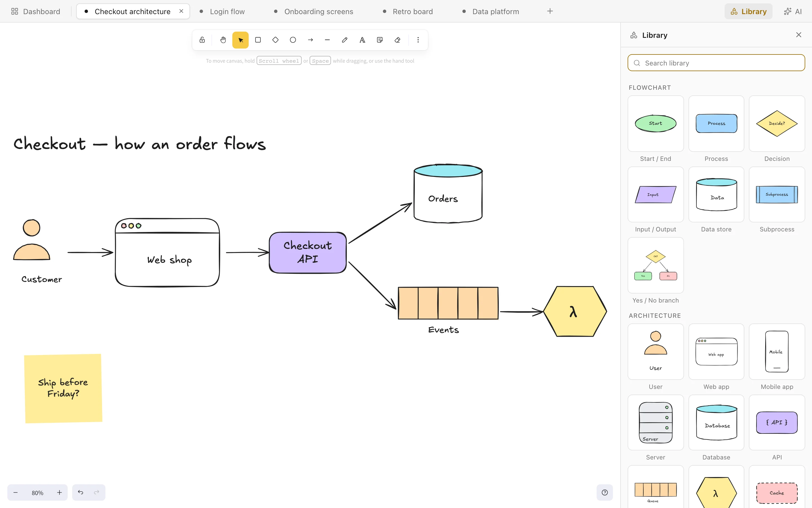Focus the Search library field
The width and height of the screenshot is (812, 508).
point(716,63)
